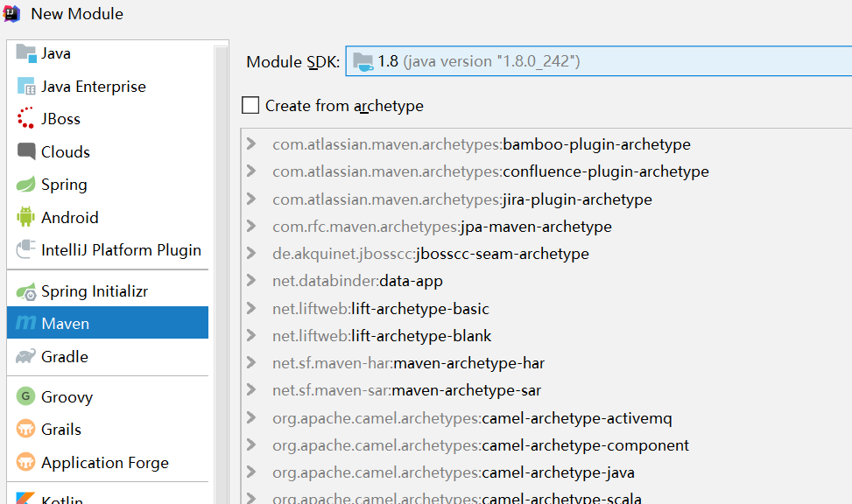Expand the jpa-maven-archetype node
The image size is (852, 504).
point(252,227)
